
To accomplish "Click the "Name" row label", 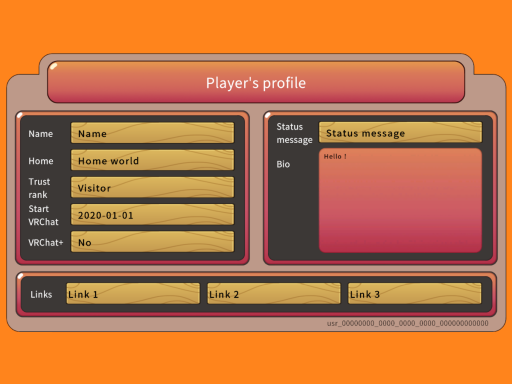I will (x=41, y=134).
